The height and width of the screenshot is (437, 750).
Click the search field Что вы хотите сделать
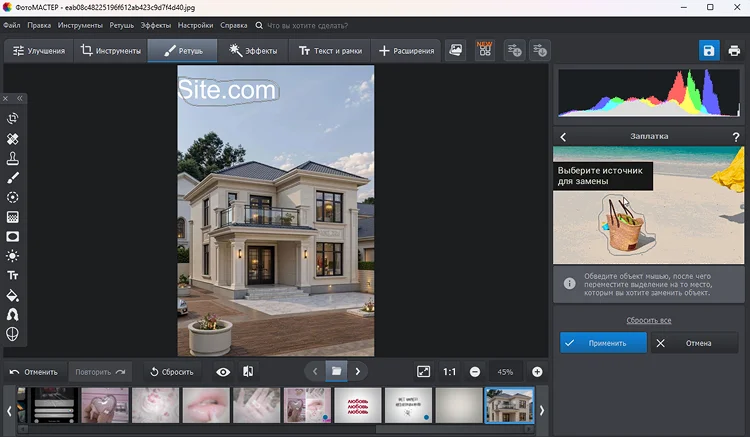coord(307,25)
